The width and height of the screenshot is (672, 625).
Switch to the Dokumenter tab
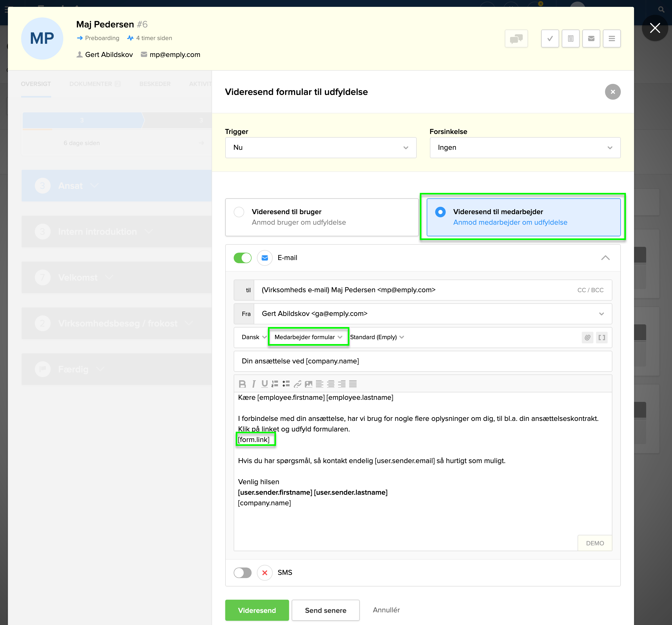click(90, 84)
